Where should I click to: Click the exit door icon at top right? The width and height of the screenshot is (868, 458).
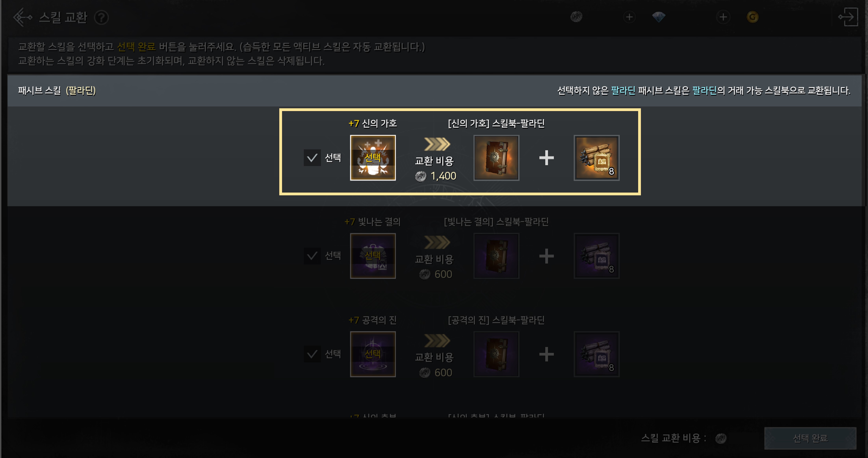coord(848,17)
